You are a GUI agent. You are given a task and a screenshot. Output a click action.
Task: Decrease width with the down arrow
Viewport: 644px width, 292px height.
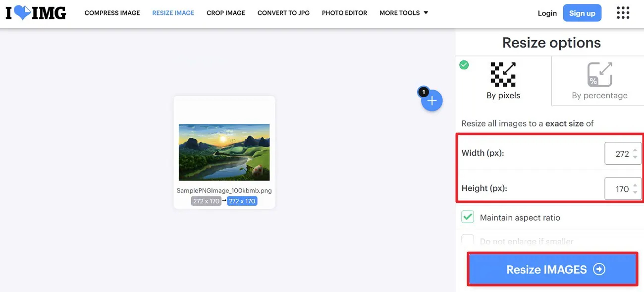635,157
